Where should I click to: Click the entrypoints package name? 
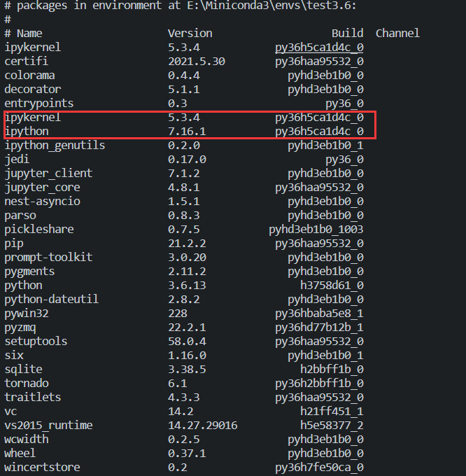(39, 104)
